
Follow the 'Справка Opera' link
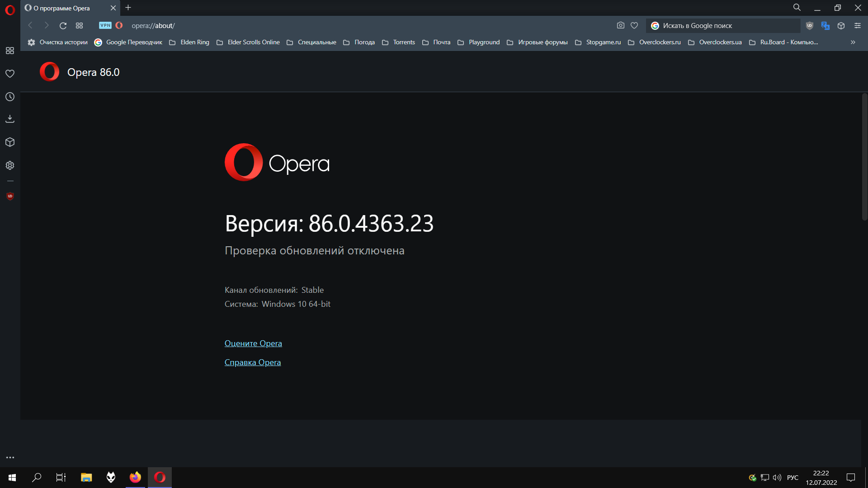[253, 362]
